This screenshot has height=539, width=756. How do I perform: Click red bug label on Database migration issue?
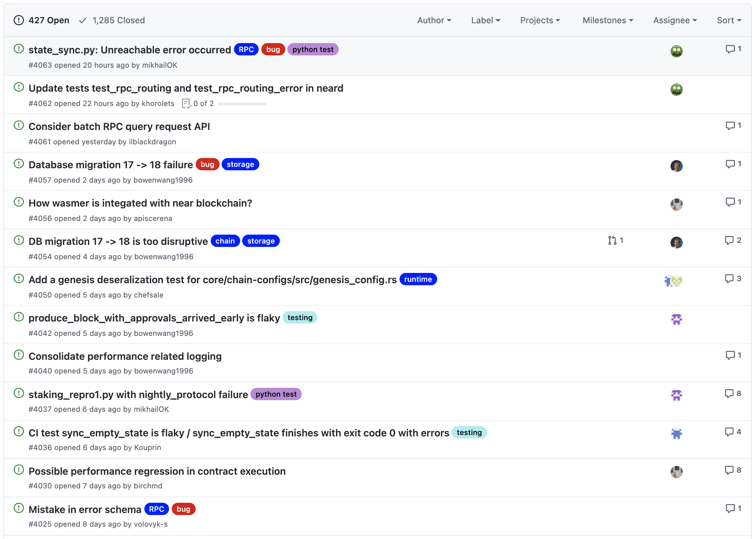point(207,165)
